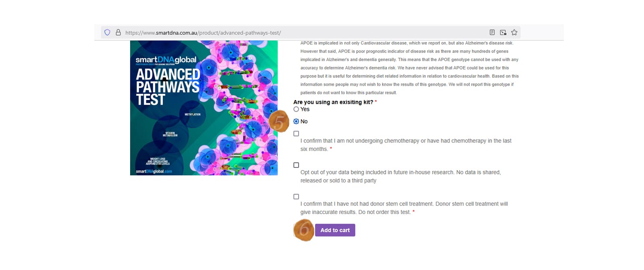Tick the not undergoing chemotherapy checkbox
Viewport: 644px width, 270px height.
[296, 134]
